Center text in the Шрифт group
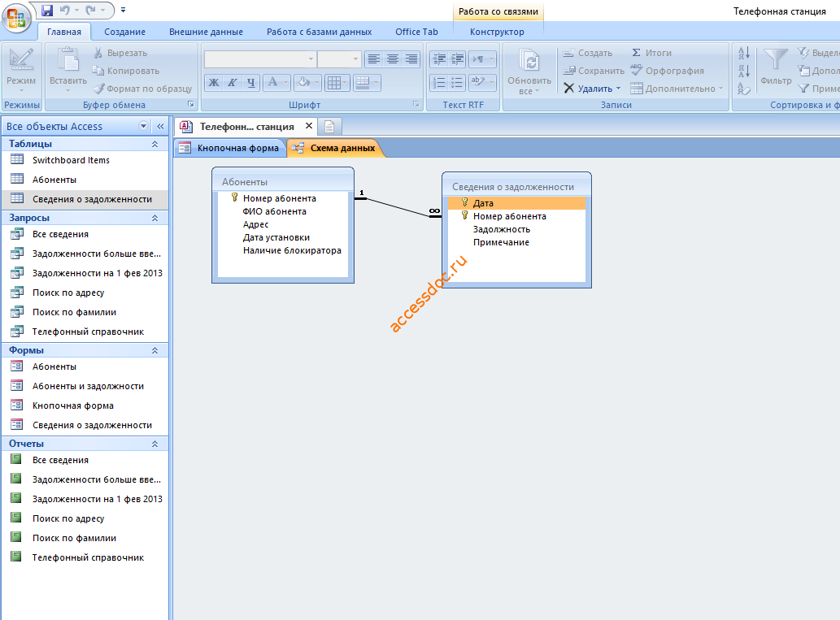The height and width of the screenshot is (620, 840). 393,59
